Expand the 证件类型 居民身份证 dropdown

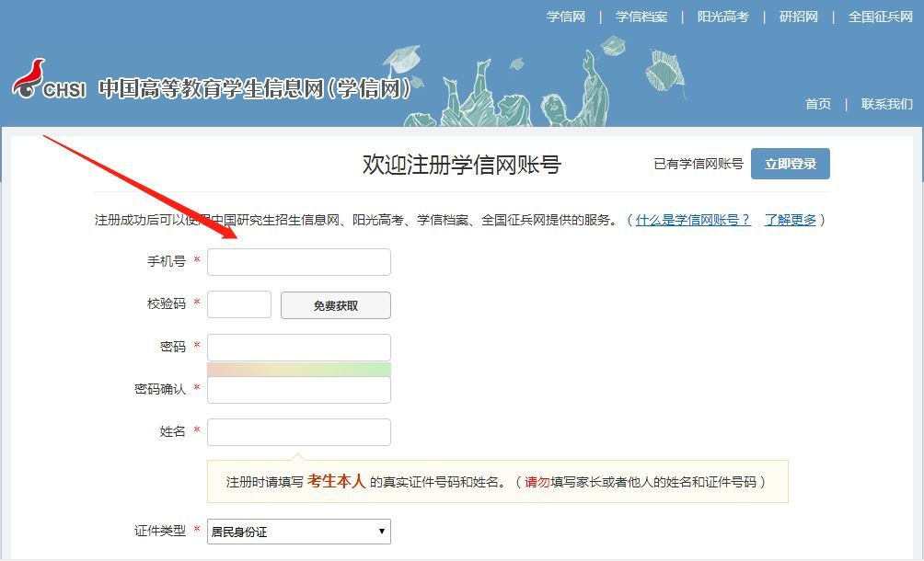(x=299, y=532)
